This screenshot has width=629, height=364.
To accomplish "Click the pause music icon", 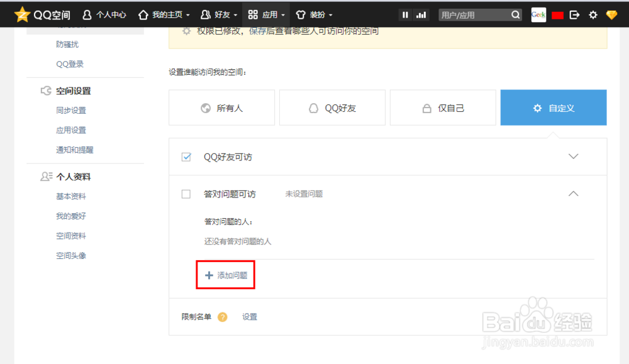I will coord(405,15).
